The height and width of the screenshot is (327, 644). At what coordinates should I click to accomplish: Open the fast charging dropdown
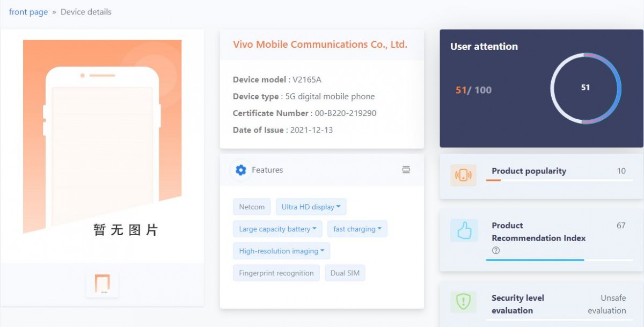tap(357, 229)
